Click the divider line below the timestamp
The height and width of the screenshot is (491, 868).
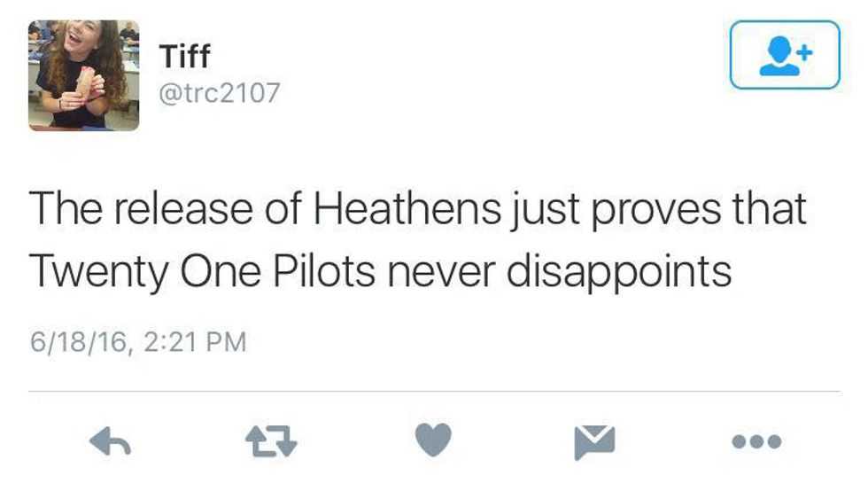coord(434,391)
